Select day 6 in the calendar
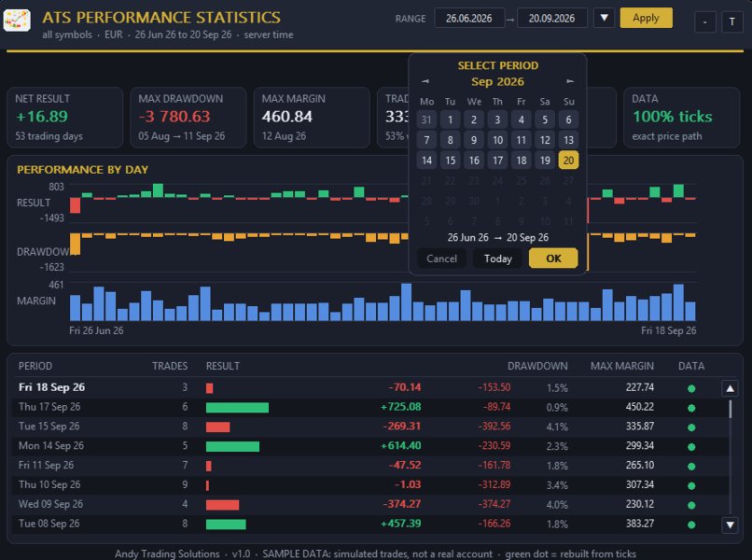Image resolution: width=752 pixels, height=560 pixels. (x=568, y=119)
